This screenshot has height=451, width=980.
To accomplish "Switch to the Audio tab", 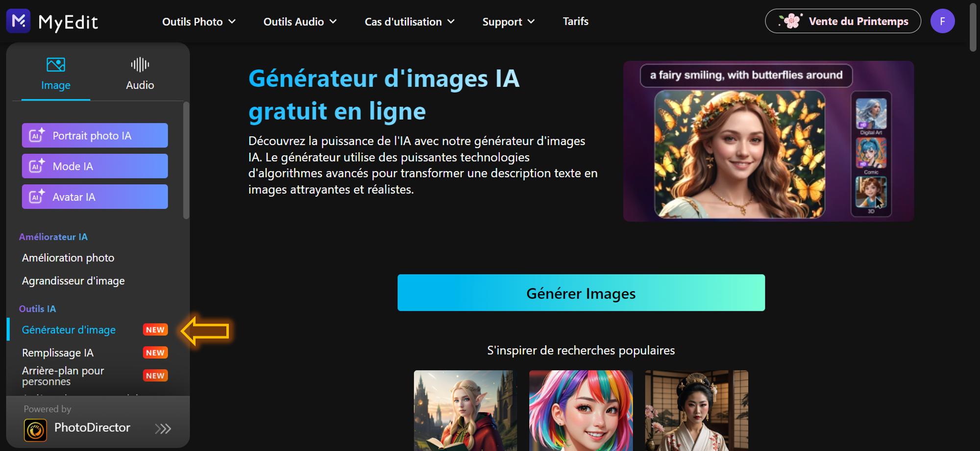I will 139,84.
